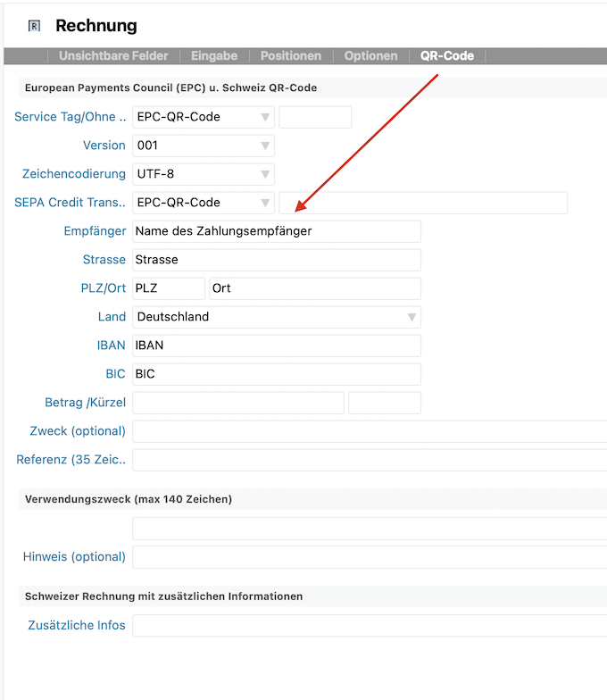The width and height of the screenshot is (607, 700).
Task: Click the Ort city field
Action: 314,288
